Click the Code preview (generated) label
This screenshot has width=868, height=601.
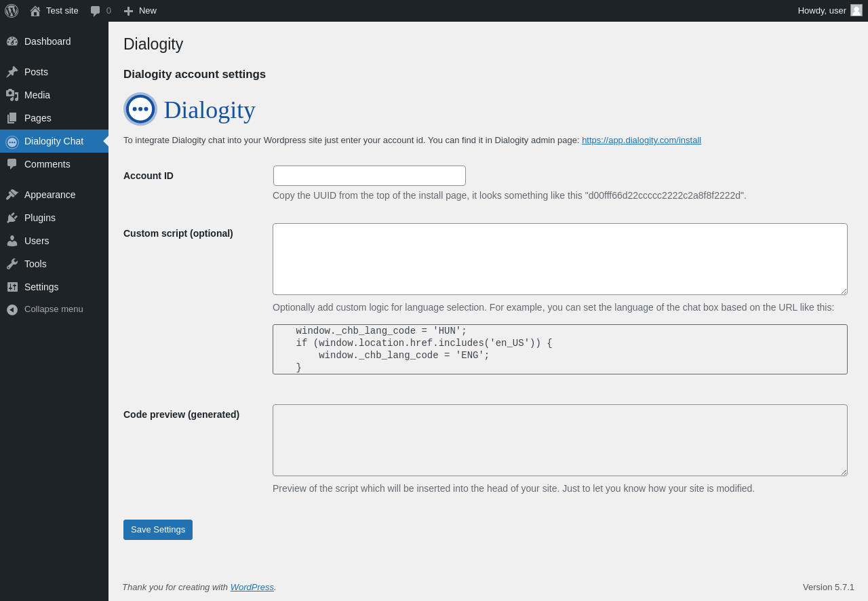pos(182,414)
